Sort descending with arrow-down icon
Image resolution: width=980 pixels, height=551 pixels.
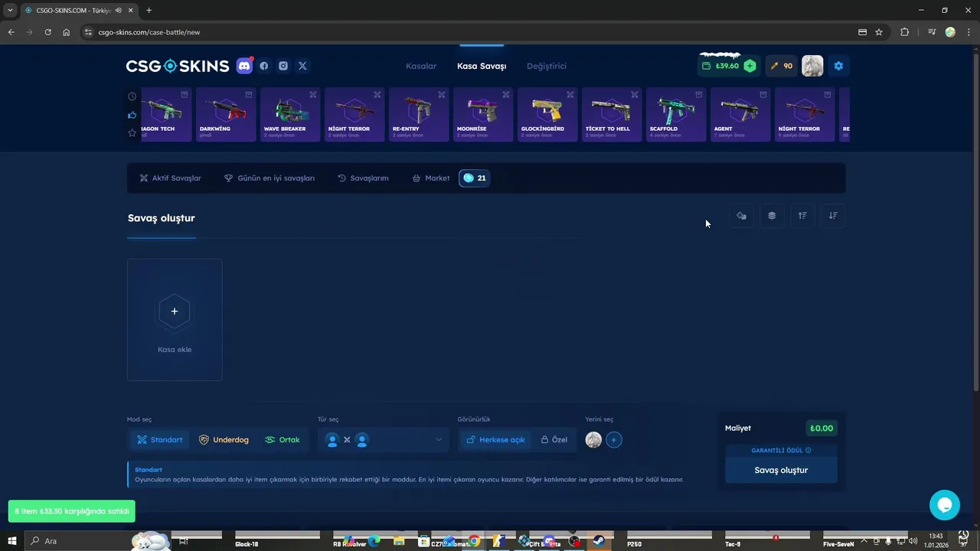(x=833, y=216)
